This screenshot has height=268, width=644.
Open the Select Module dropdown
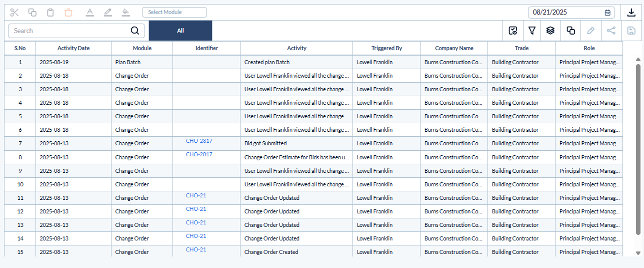coord(174,12)
